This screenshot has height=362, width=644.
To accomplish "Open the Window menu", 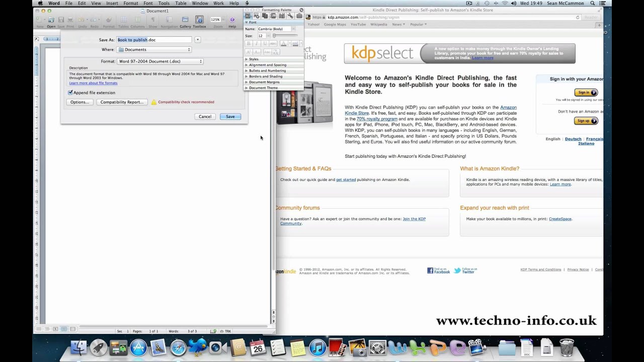I will (200, 3).
